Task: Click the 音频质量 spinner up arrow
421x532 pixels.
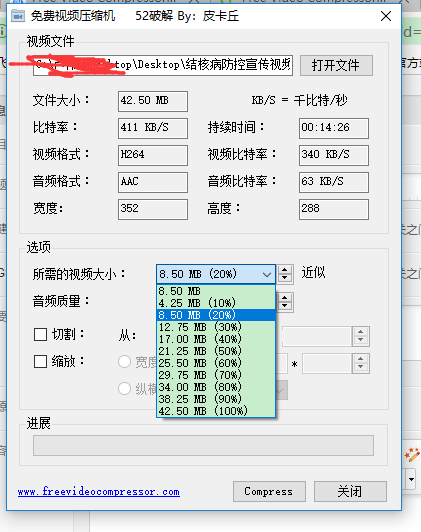Action: coord(285,298)
